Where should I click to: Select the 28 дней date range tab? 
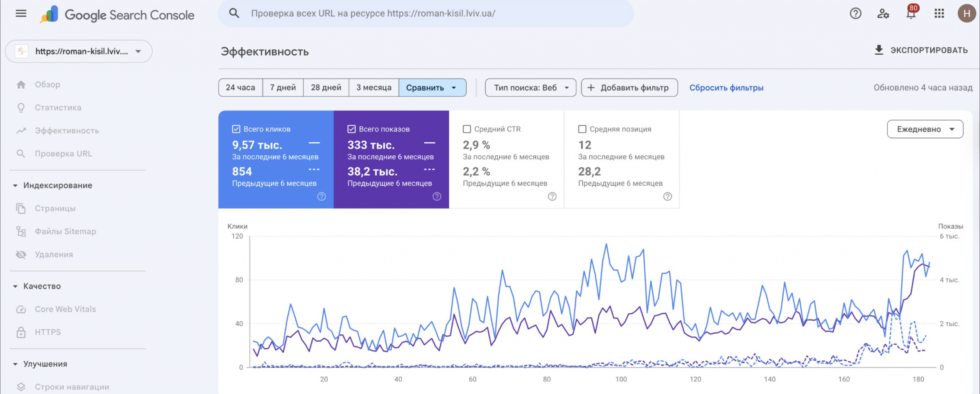point(326,88)
